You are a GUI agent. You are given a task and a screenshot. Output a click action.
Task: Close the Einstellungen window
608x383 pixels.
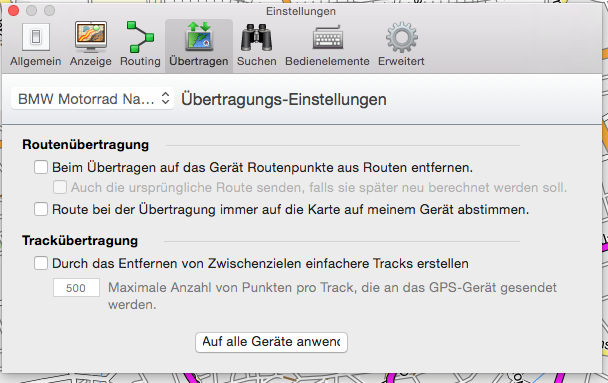point(14,10)
